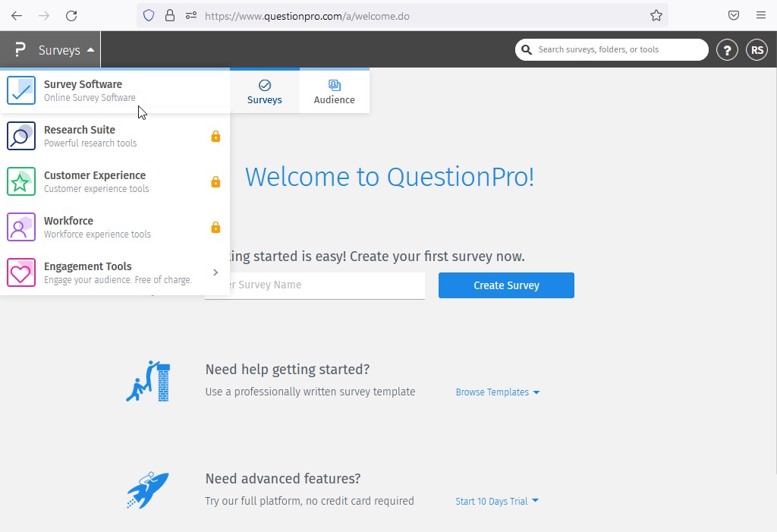Screen dimensions: 777x532
Task: Open the help question mark icon
Action: point(727,49)
